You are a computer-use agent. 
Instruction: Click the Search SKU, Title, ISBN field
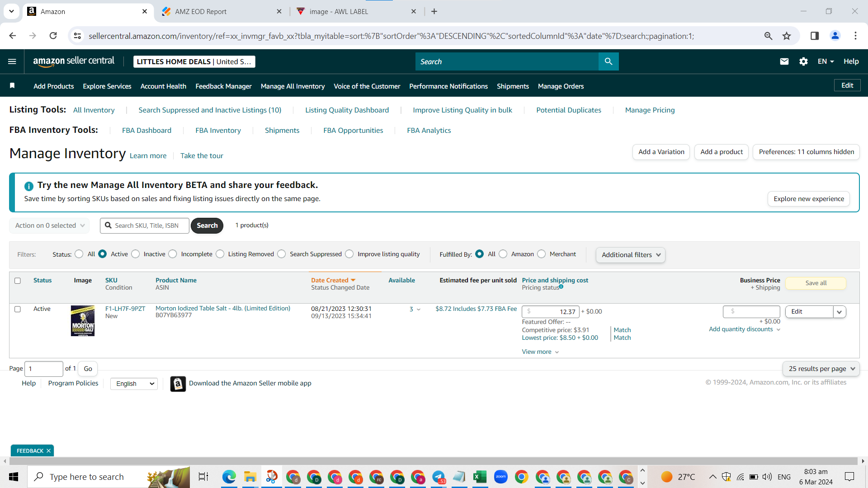click(x=145, y=225)
